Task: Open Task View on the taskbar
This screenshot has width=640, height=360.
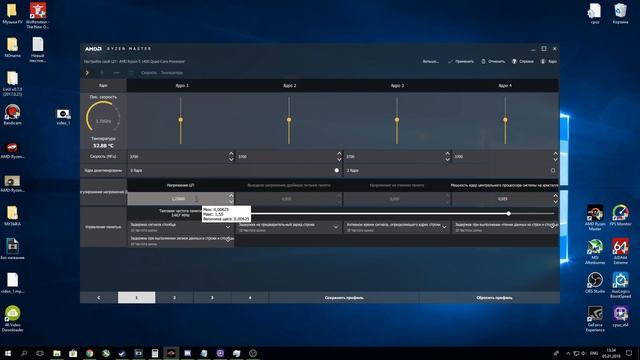Action: (x=40, y=353)
